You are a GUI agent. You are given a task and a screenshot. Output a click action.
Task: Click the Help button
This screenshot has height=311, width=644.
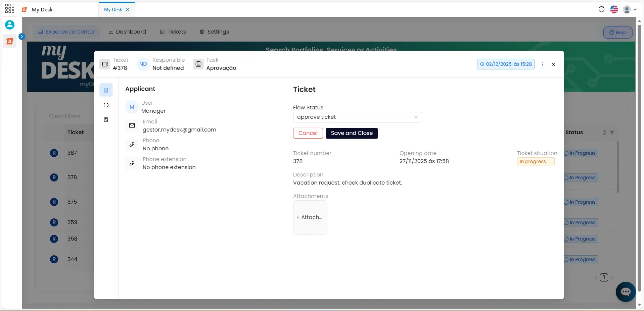coord(618,33)
